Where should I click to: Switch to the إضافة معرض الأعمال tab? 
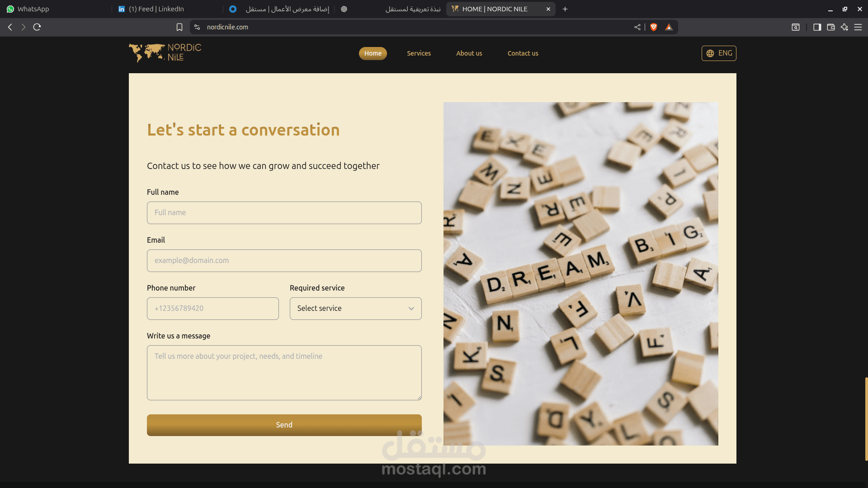[x=279, y=9]
